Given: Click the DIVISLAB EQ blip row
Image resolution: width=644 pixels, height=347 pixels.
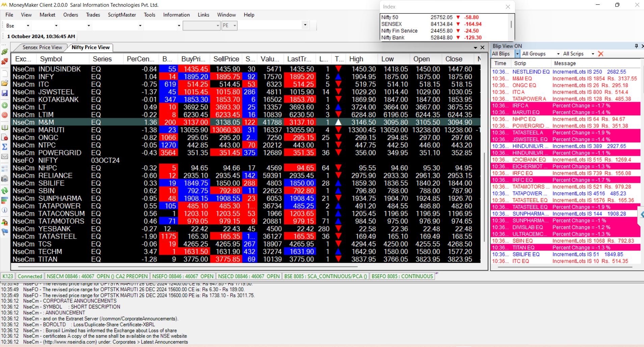Looking at the screenshot, I should 565,227.
